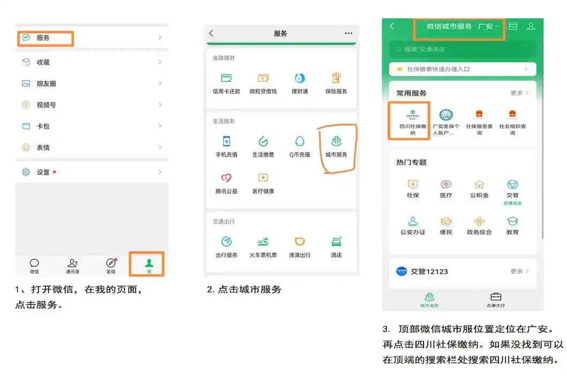Viewport: 567px width, 392px height.
Task: Click the 搜索"交通违法" search field
Action: 463,49
